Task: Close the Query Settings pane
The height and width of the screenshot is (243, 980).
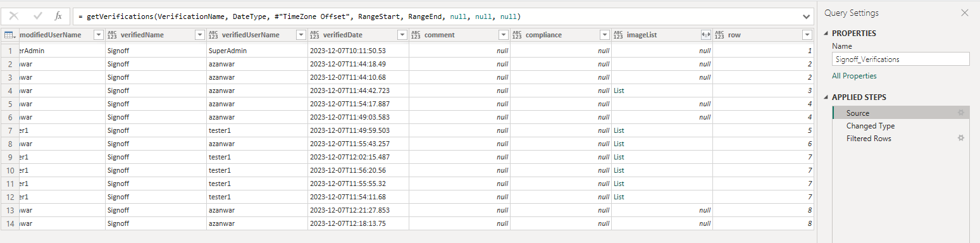Action: pyautogui.click(x=965, y=13)
